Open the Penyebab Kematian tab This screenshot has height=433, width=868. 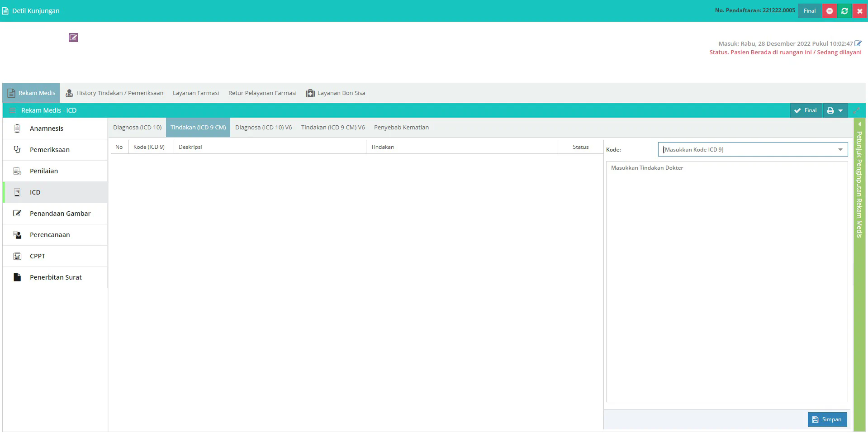[401, 128]
